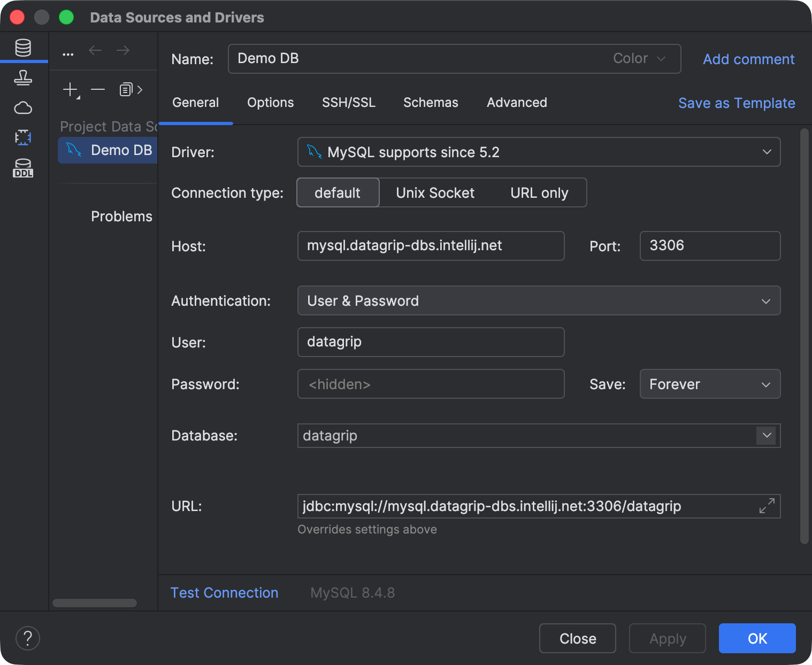This screenshot has width=812, height=665.
Task: Duplicate data source with the copy icon
Action: click(x=126, y=89)
